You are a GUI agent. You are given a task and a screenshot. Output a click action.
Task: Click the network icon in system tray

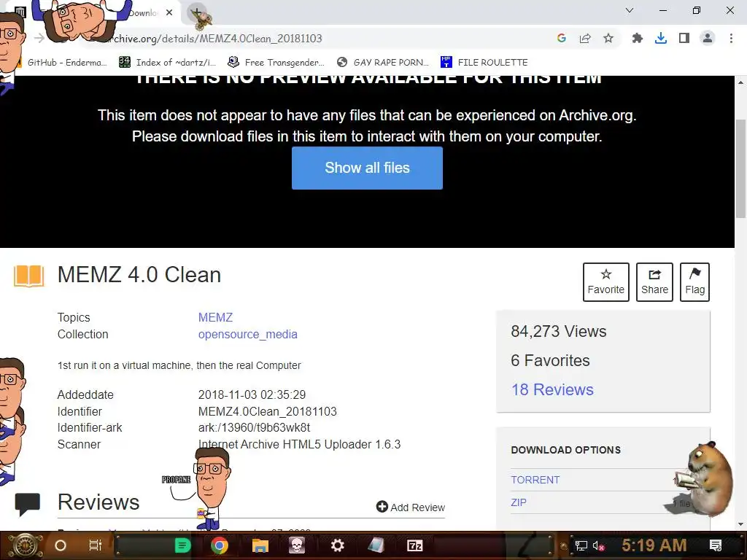pyautogui.click(x=581, y=545)
